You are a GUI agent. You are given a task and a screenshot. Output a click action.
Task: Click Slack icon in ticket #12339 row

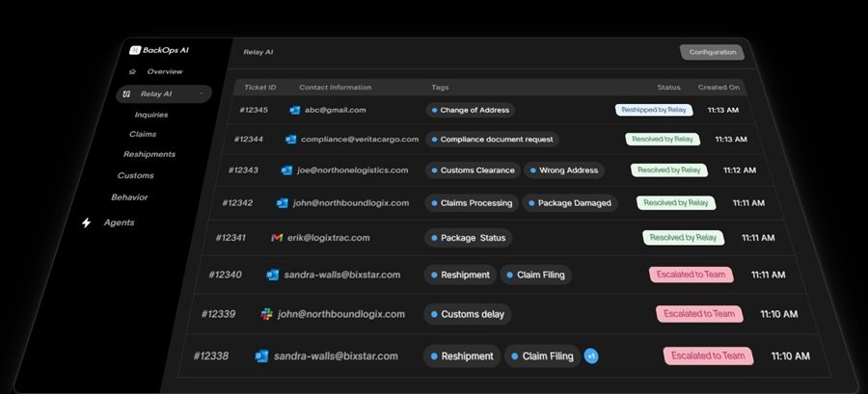pos(267,314)
